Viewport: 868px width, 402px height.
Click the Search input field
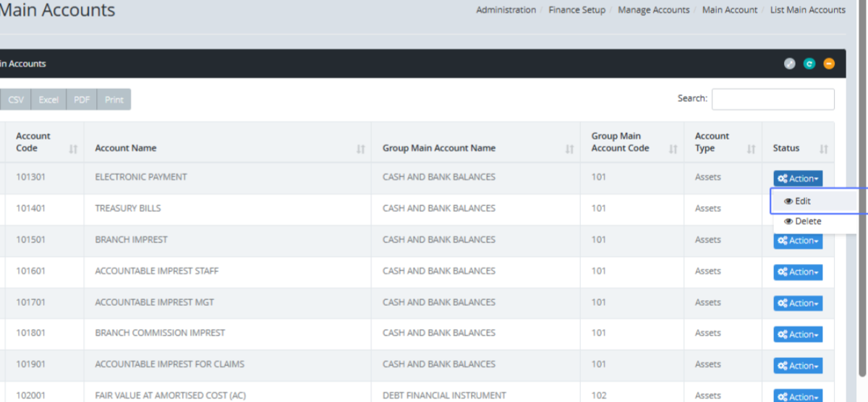pyautogui.click(x=773, y=99)
